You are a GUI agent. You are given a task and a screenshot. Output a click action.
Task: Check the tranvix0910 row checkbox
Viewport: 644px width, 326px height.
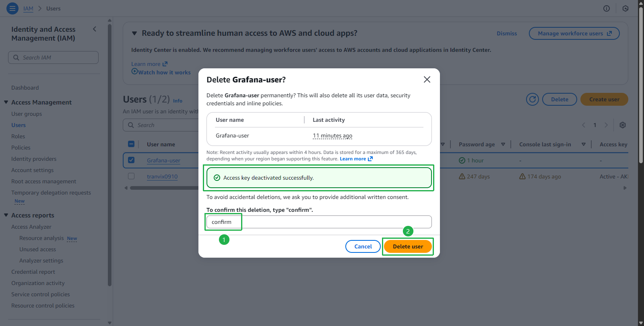pos(131,176)
